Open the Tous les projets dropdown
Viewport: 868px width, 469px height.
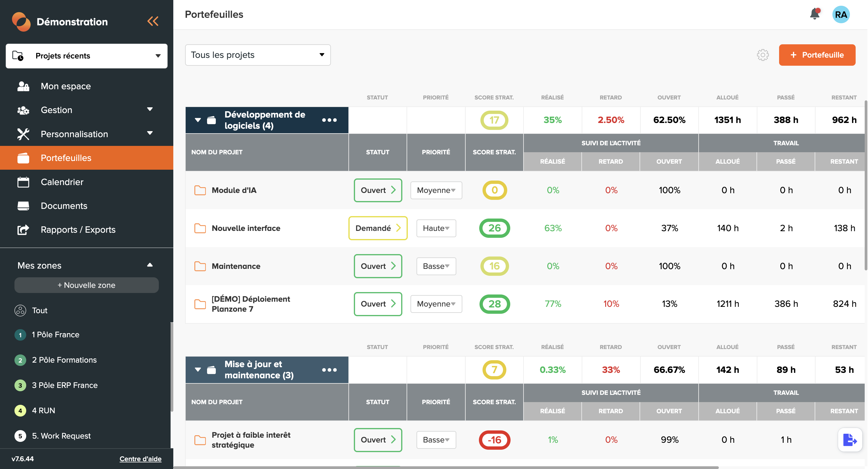(x=257, y=55)
